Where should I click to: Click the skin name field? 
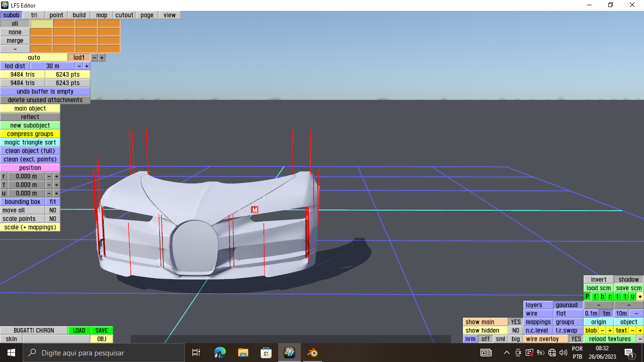56,339
